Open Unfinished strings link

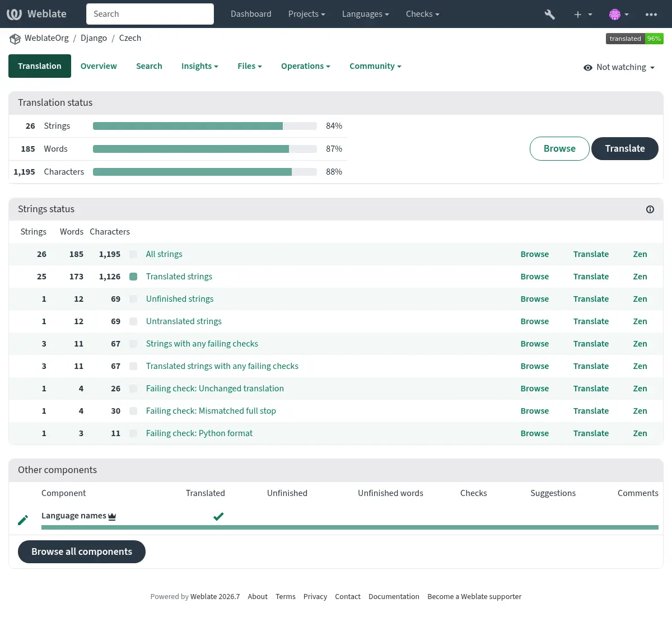coord(180,299)
